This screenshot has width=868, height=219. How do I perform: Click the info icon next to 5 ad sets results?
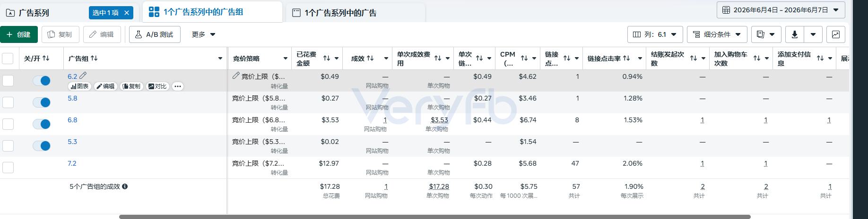pos(125,186)
